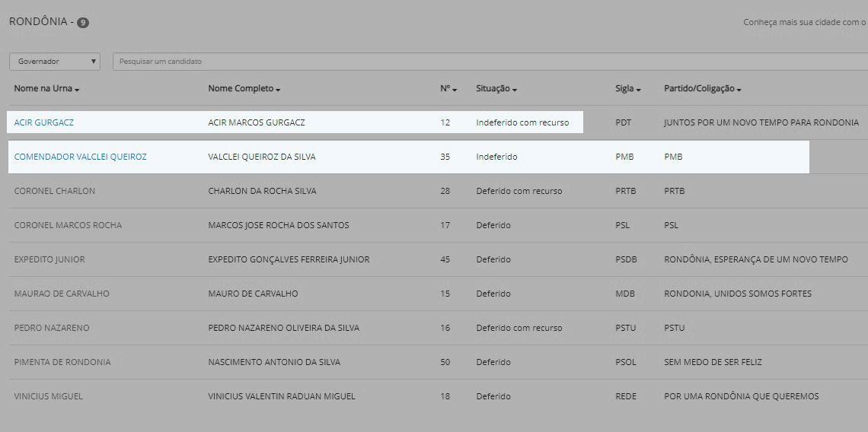This screenshot has height=432, width=868.
Task: Sort by Partido/Coligação column header
Action: pyautogui.click(x=703, y=88)
